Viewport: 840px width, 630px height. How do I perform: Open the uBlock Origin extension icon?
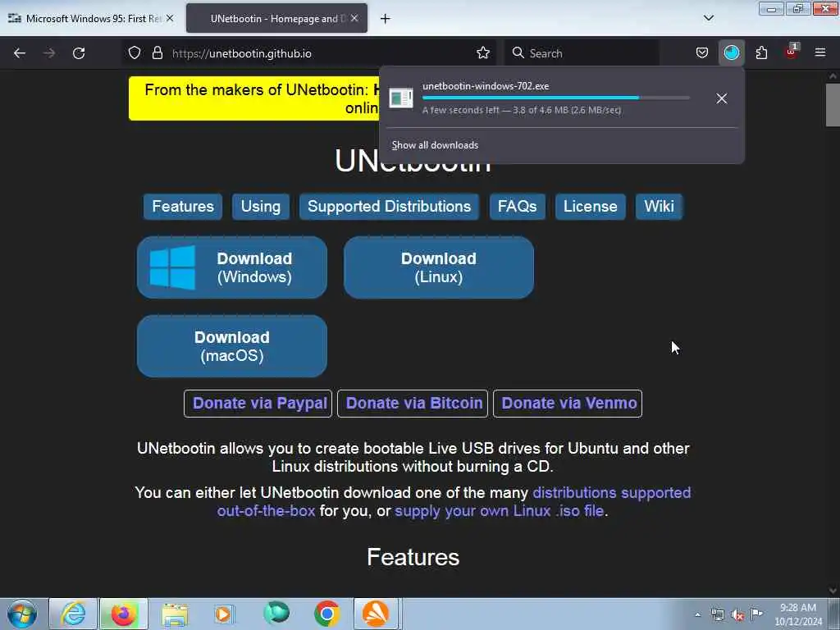coord(792,52)
